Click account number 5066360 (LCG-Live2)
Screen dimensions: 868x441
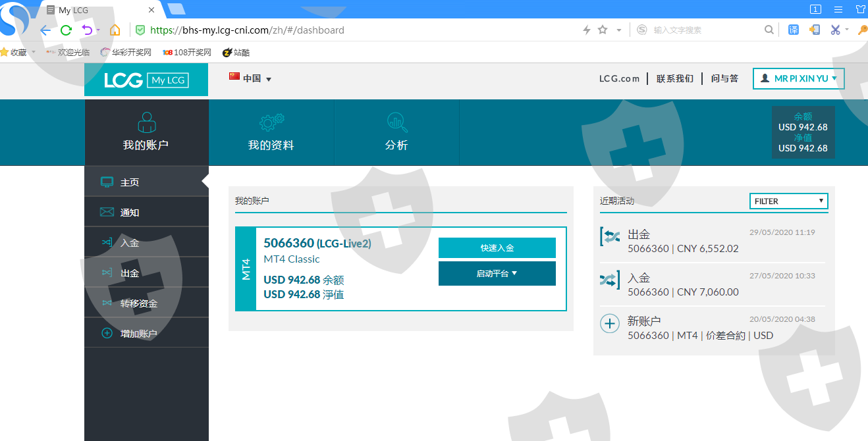tap(317, 244)
